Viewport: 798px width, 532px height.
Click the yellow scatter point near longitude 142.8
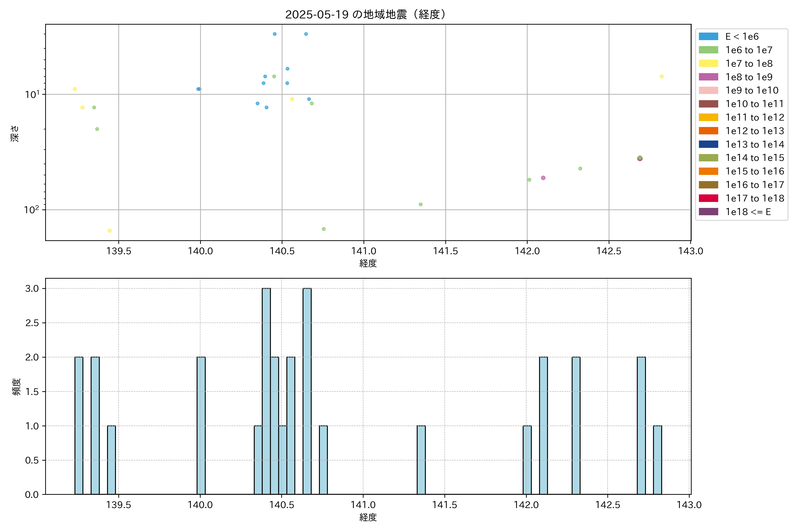tap(661, 76)
